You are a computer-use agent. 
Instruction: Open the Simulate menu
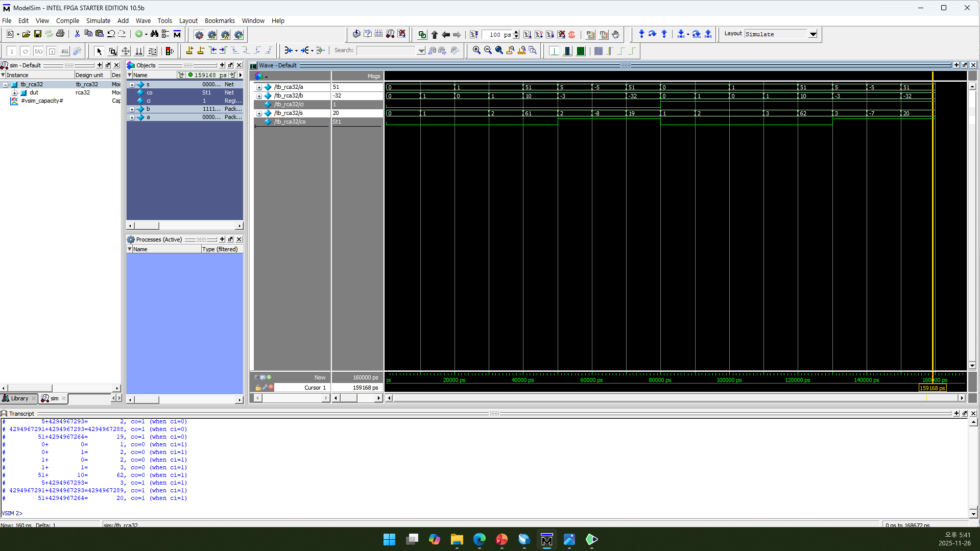98,21
